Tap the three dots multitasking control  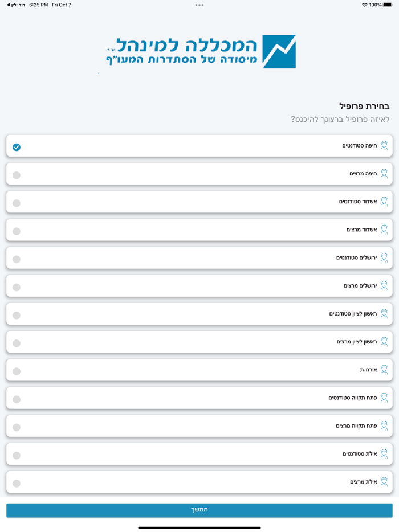(x=199, y=5)
